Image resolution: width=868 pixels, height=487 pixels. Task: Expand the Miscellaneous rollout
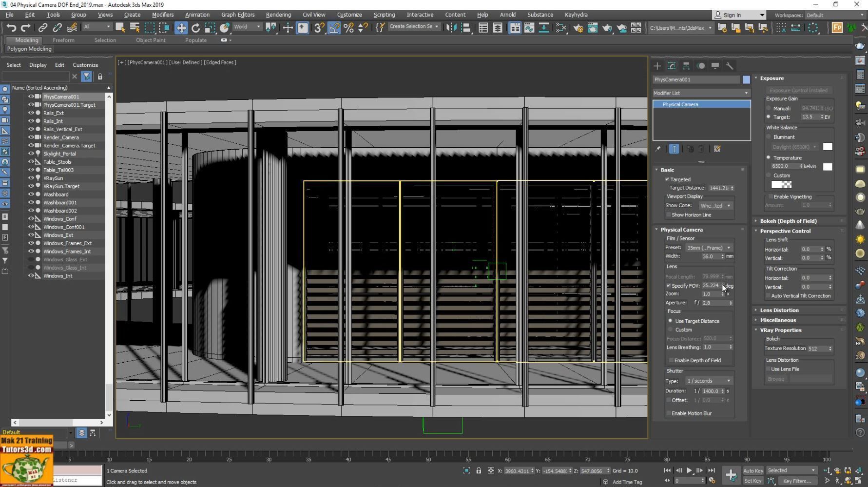(x=777, y=320)
